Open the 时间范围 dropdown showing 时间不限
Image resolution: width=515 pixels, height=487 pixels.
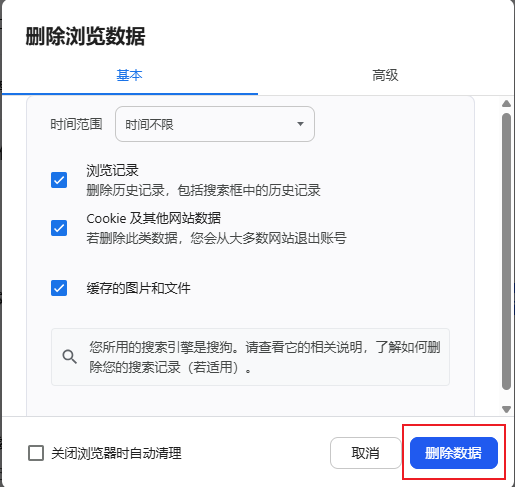[215, 124]
